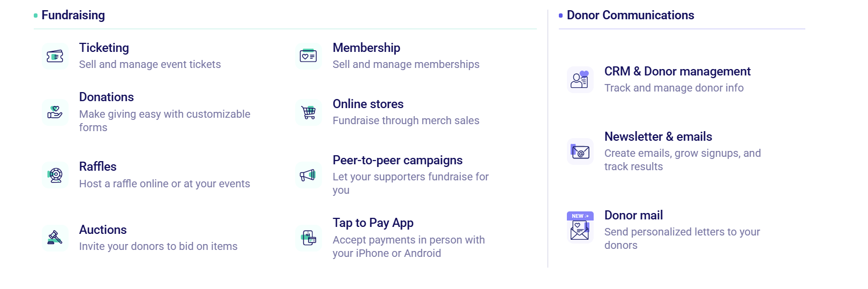
Task: Open CRM & Donor management link
Action: pos(677,71)
